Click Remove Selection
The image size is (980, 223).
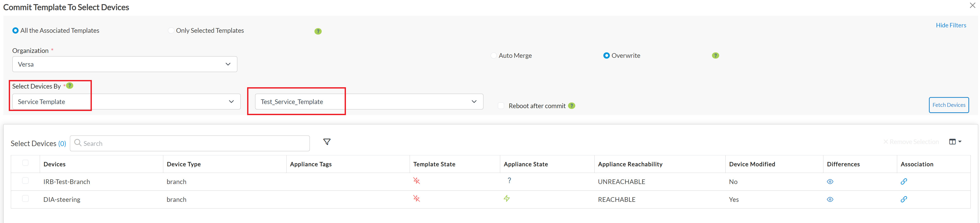pyautogui.click(x=911, y=141)
